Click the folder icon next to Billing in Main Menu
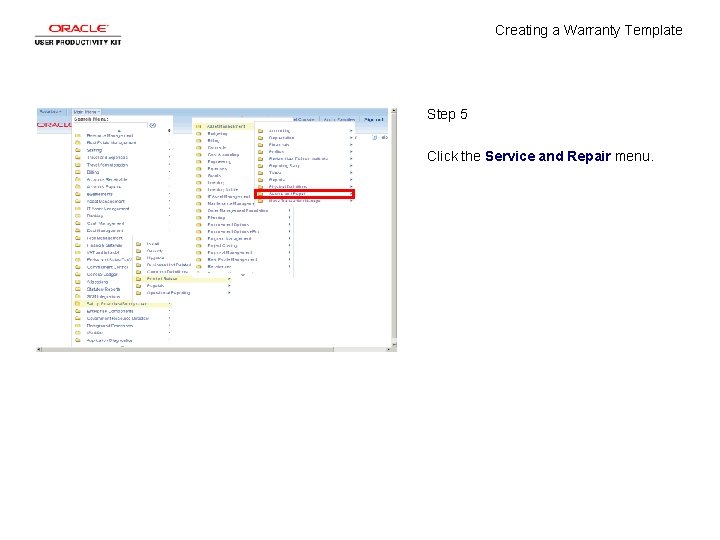Viewport: 720px width, 540px height. click(78, 172)
